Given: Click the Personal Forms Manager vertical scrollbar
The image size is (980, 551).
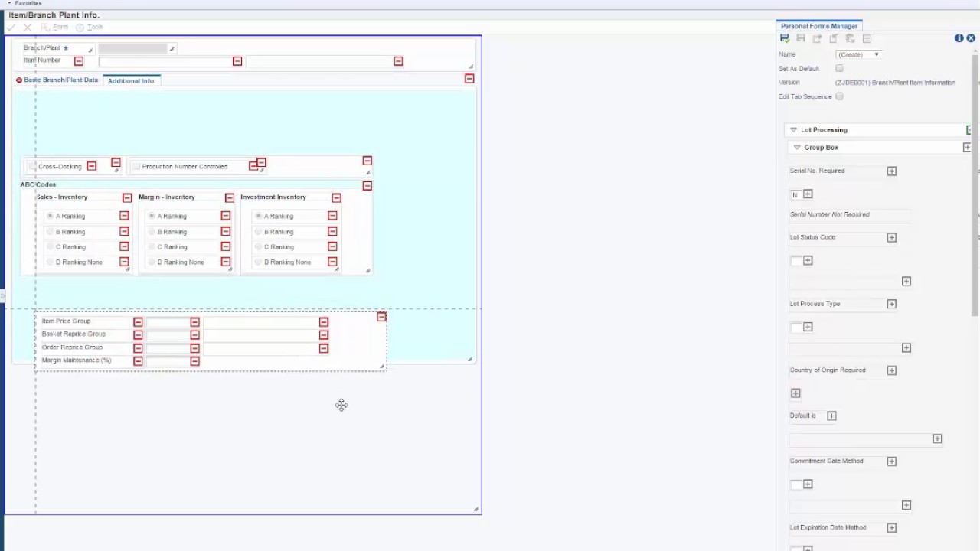Looking at the screenshot, I should [975, 184].
